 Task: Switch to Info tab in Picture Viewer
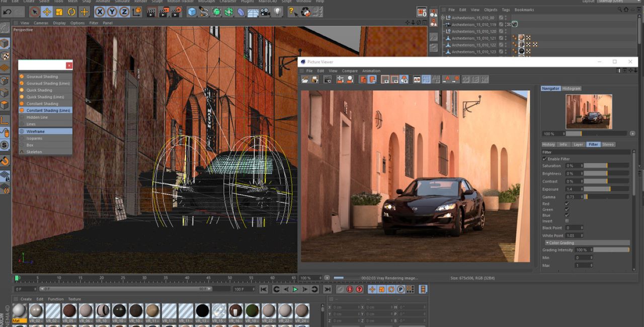[563, 145]
